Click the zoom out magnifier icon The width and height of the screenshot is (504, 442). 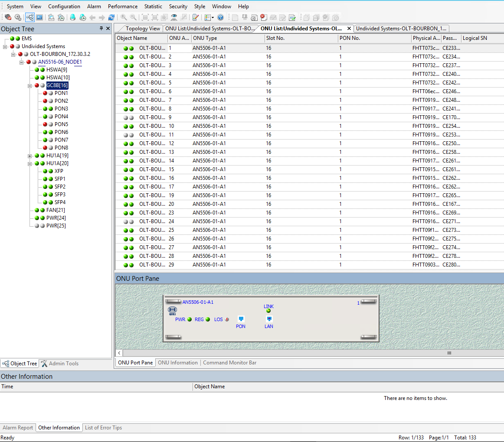tap(134, 17)
